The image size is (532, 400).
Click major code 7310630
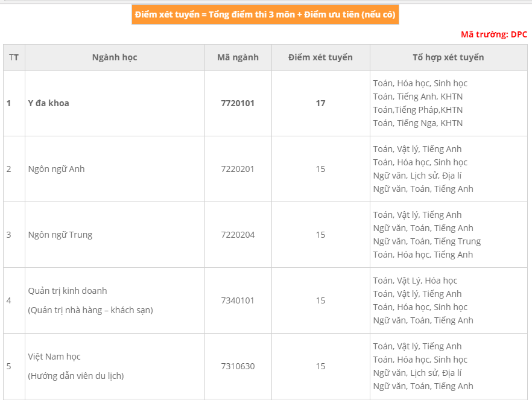[x=238, y=366]
